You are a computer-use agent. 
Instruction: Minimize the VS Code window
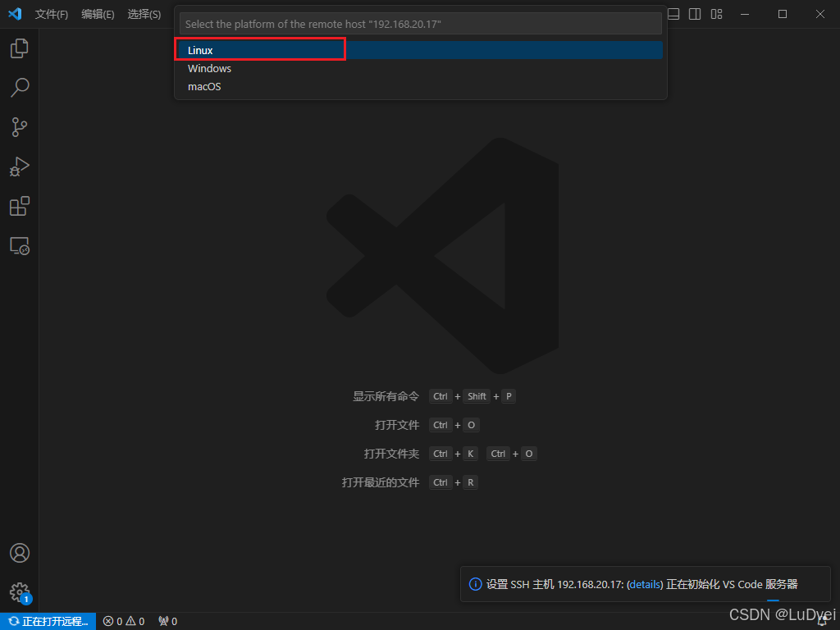745,14
